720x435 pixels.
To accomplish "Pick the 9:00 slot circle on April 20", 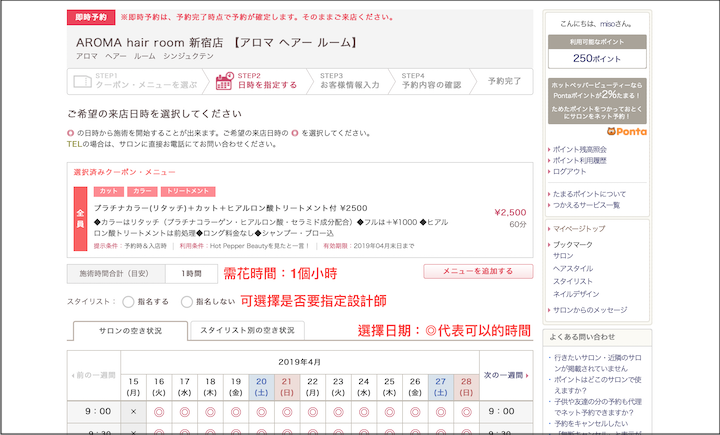I will tap(261, 410).
